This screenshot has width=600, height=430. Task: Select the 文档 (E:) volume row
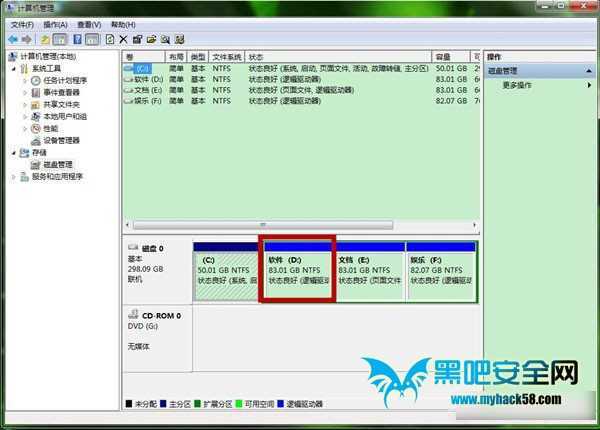(x=301, y=90)
